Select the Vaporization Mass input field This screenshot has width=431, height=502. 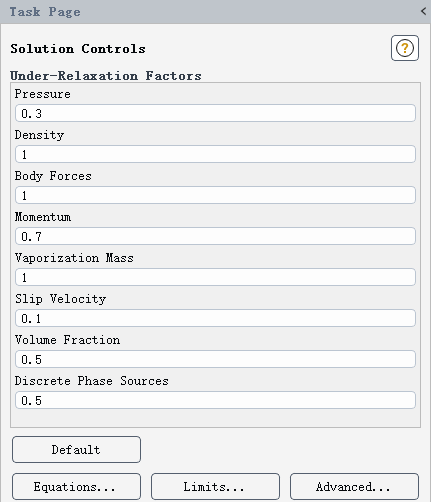pyautogui.click(x=215, y=277)
